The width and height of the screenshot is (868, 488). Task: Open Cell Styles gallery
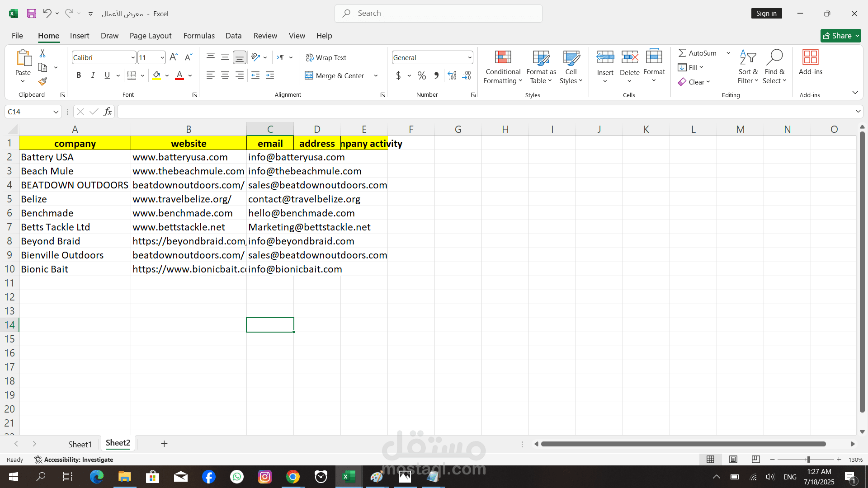[571, 67]
